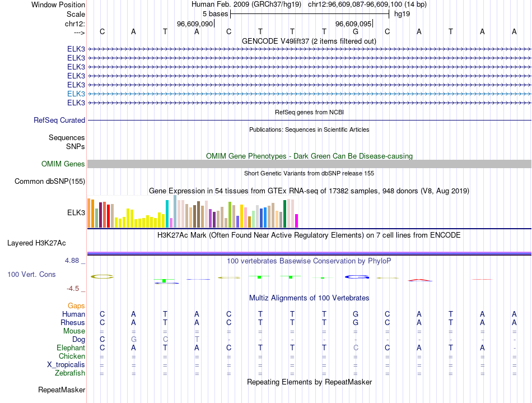Click the Multiz Alignments of 100 Vertebrates title

(x=309, y=298)
